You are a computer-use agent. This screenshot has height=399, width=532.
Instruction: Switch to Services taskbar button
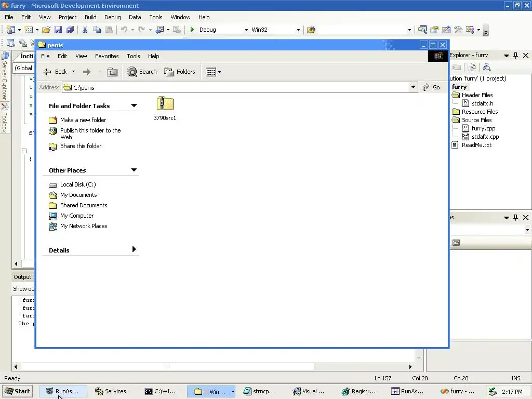pyautogui.click(x=111, y=391)
